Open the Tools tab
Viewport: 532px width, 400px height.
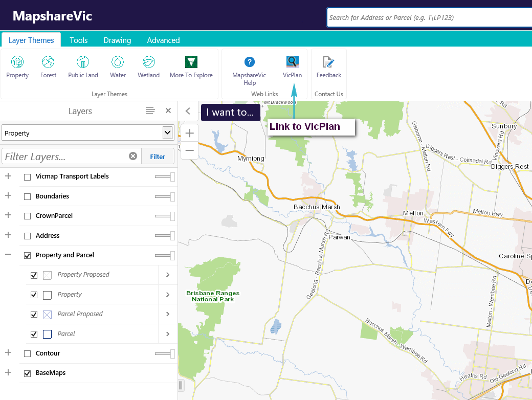click(79, 40)
